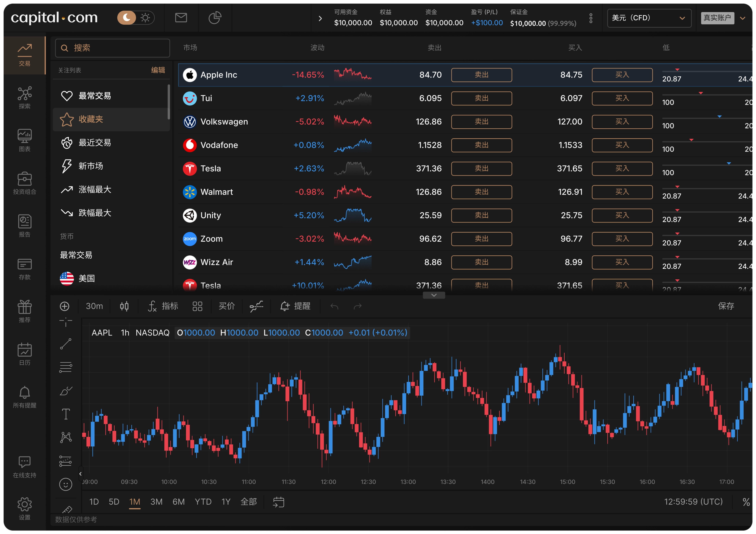Open the 30m interval dropdown
This screenshot has height=534, width=756.
[94, 306]
